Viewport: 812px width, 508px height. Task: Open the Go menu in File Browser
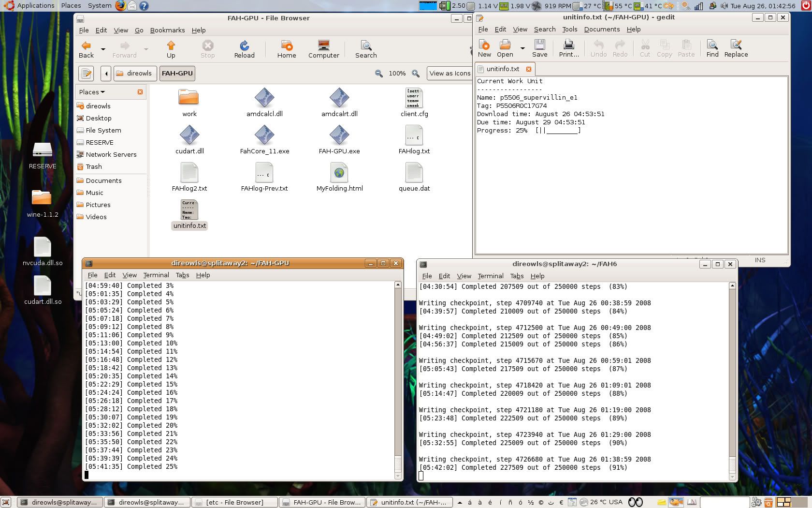click(x=139, y=30)
